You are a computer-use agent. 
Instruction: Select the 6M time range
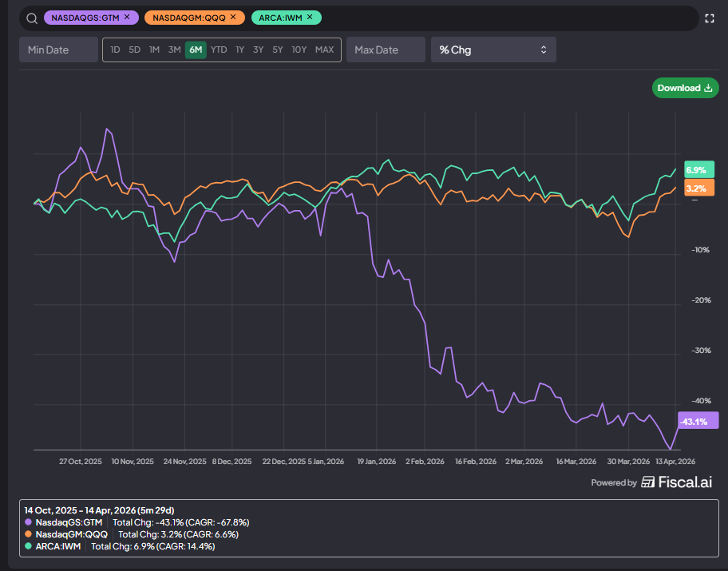196,50
